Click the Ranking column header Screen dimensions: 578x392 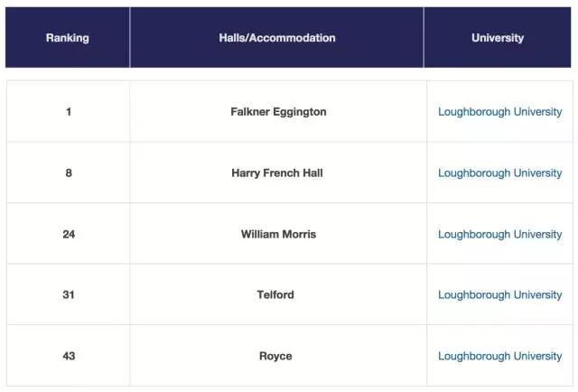tap(68, 38)
